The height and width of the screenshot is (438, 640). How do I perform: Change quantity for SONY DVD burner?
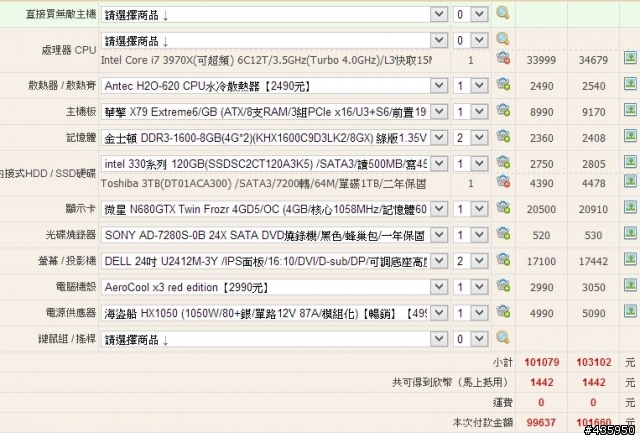(x=471, y=235)
